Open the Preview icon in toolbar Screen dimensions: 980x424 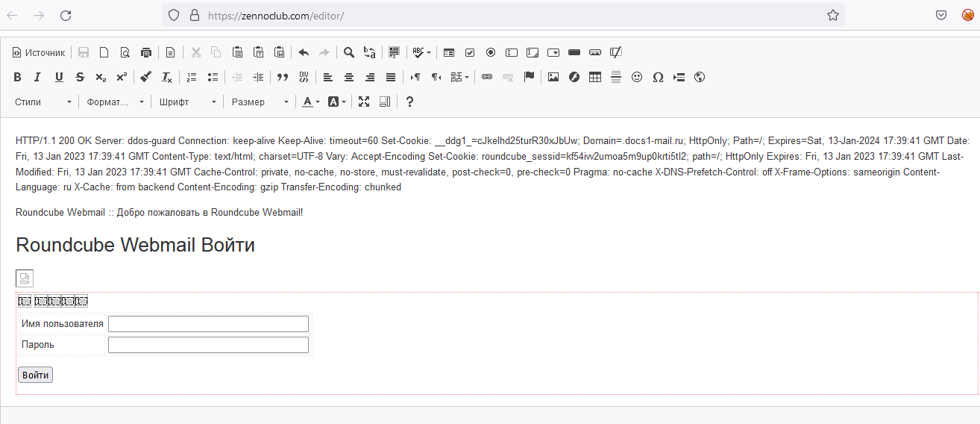125,52
